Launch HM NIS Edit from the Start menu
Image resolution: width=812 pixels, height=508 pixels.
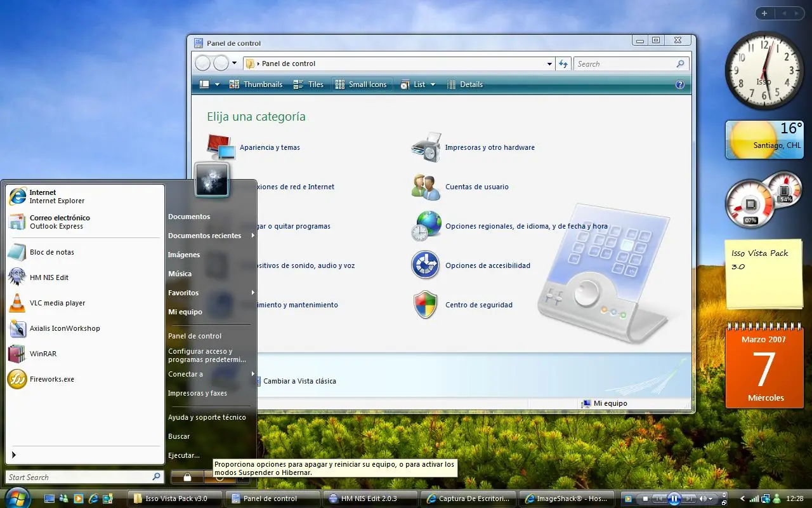click(84, 277)
